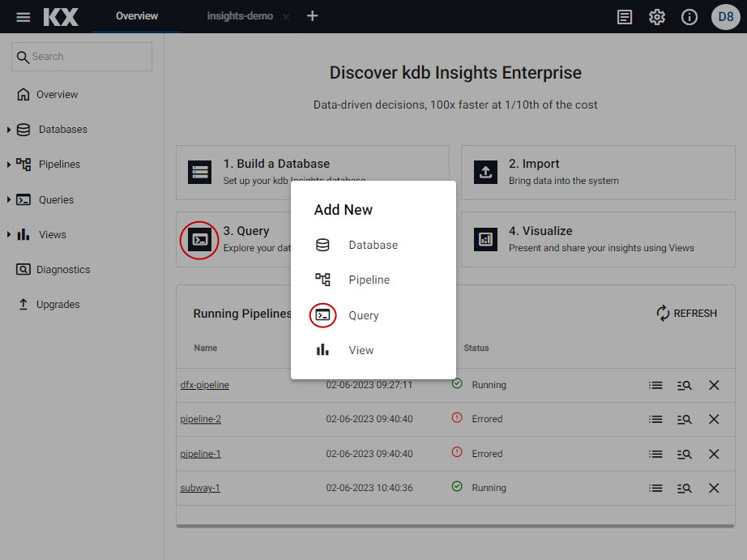Open Diagnostics in the sidebar
The height and width of the screenshot is (560, 747).
(63, 269)
